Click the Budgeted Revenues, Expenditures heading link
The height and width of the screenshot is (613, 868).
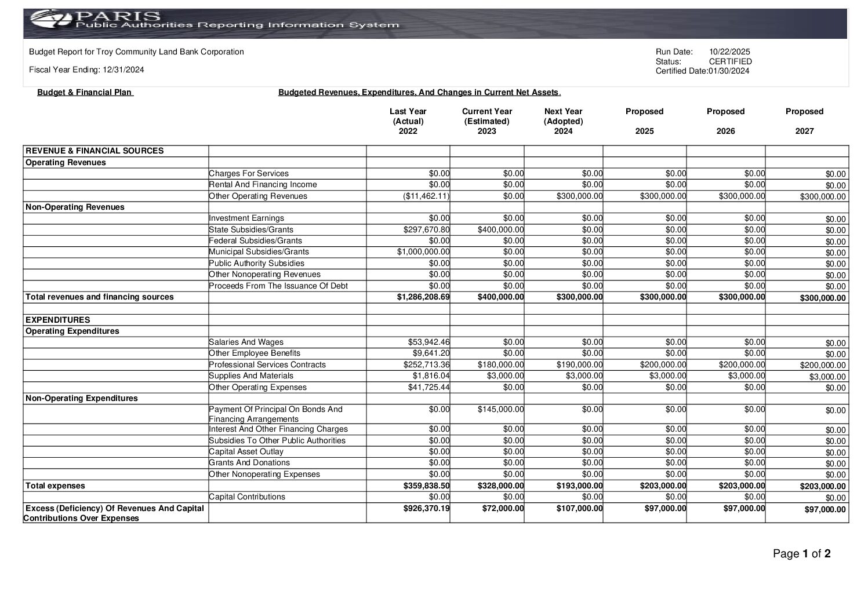click(x=419, y=92)
